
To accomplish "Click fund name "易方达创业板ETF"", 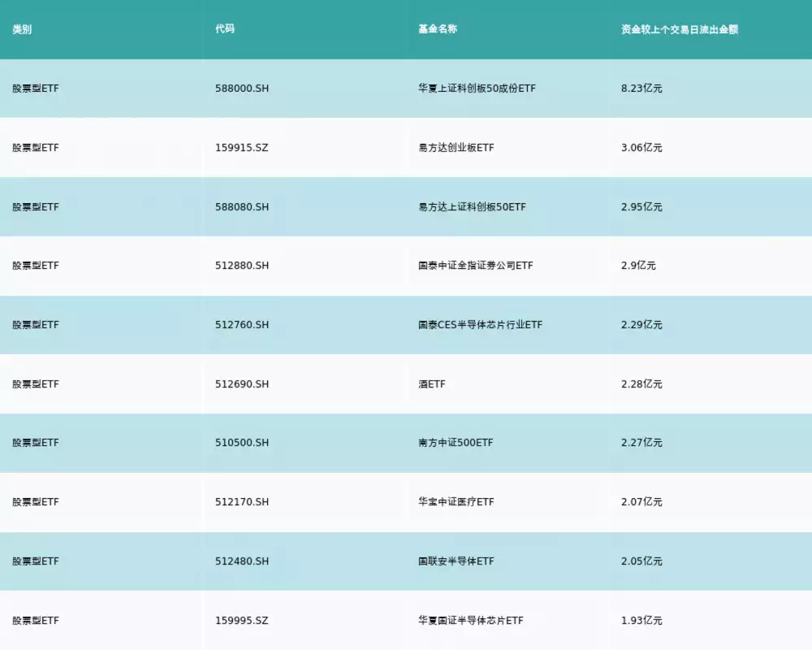I will point(456,148).
